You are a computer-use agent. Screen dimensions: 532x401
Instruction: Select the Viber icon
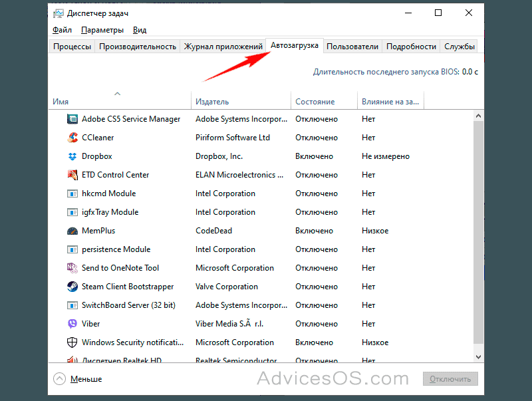(72, 324)
